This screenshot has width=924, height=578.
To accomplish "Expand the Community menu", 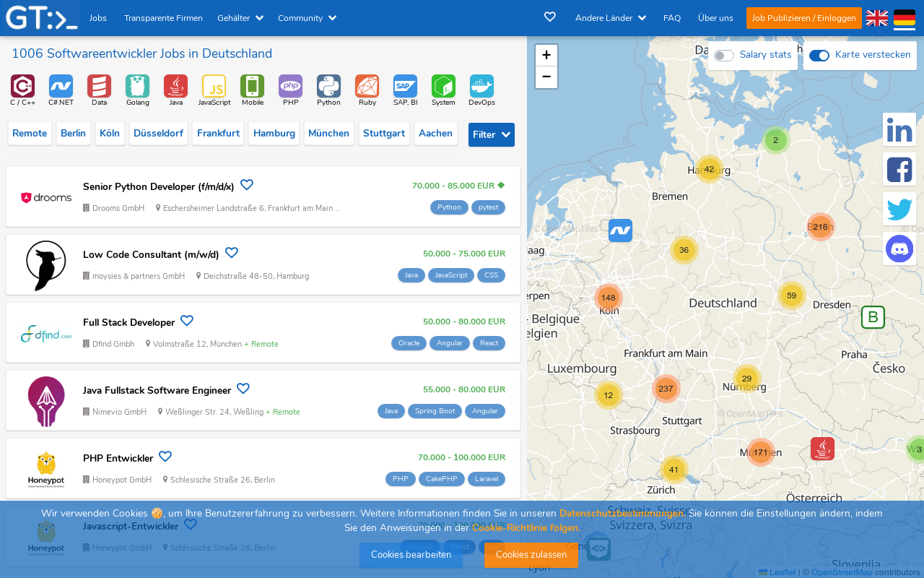I will coord(307,18).
